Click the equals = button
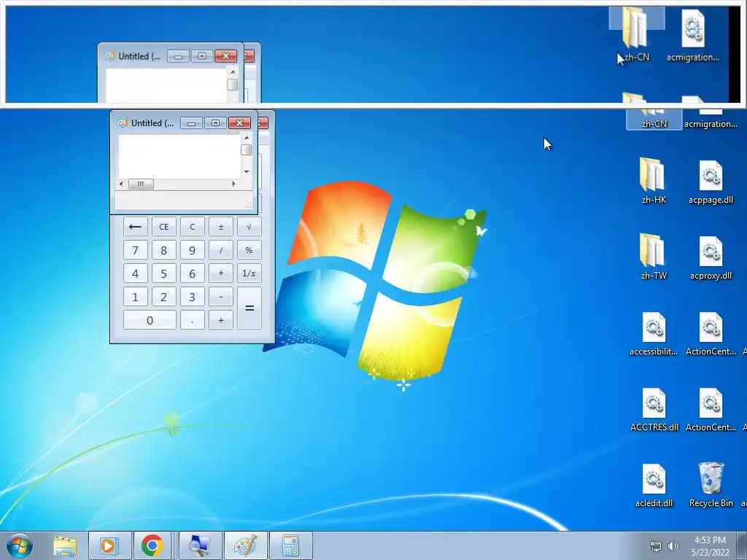The height and width of the screenshot is (560, 747). (x=249, y=308)
